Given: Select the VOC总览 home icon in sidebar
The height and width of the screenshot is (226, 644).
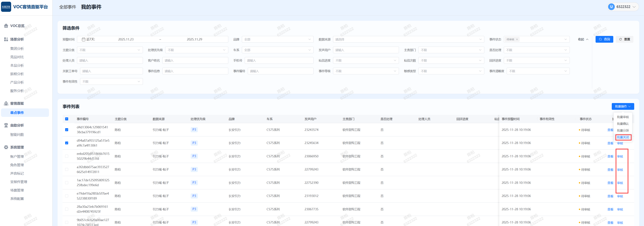Looking at the screenshot, I should click(x=6, y=25).
